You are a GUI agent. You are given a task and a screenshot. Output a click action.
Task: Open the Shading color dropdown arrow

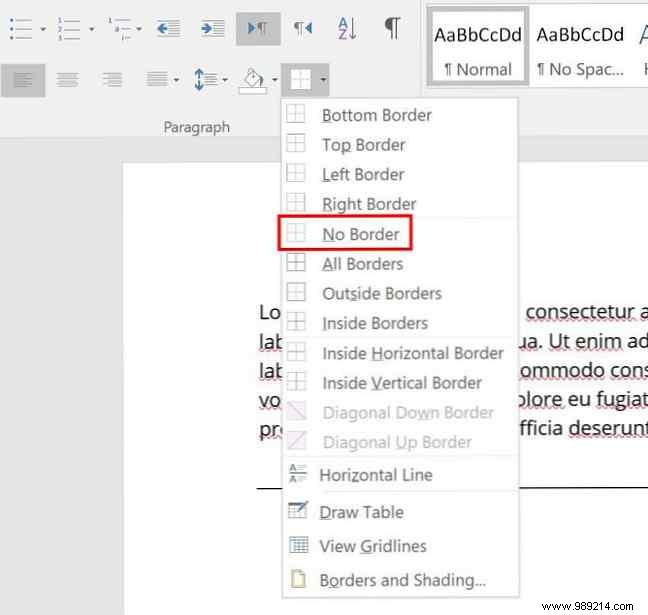pos(274,80)
